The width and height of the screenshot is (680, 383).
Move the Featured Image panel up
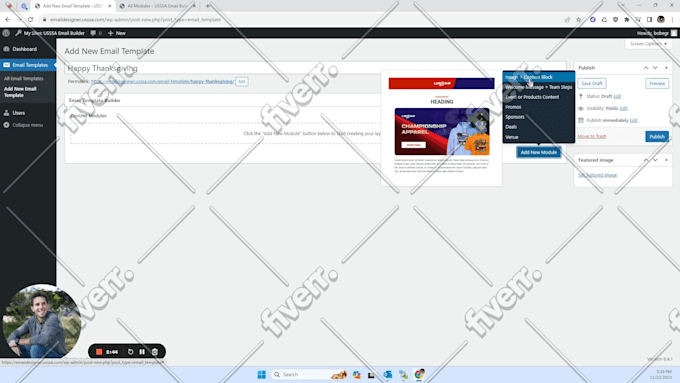tap(646, 160)
